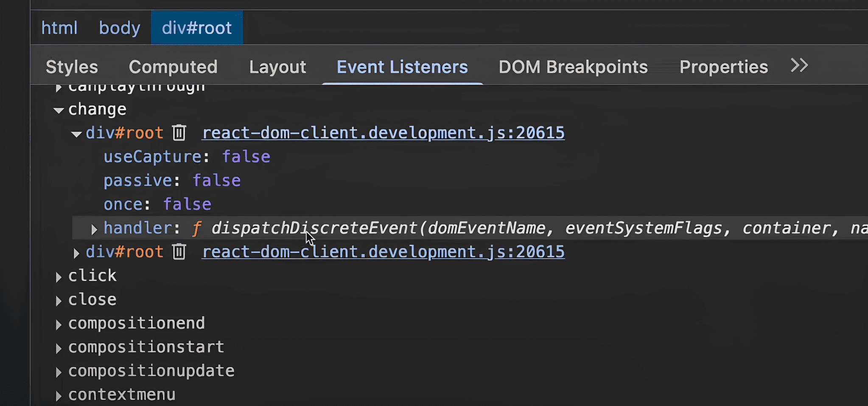Expand the contextmenu event group

(59, 396)
